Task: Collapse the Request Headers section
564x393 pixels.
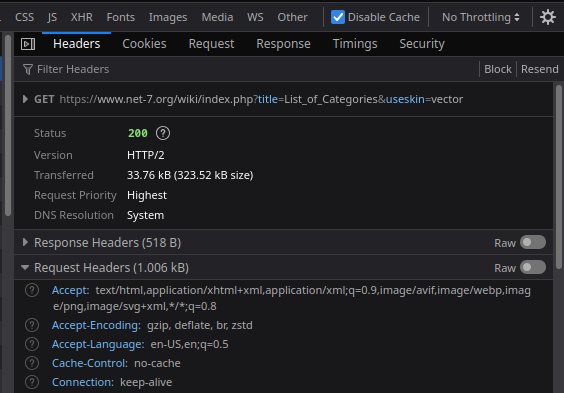Action: coord(25,268)
